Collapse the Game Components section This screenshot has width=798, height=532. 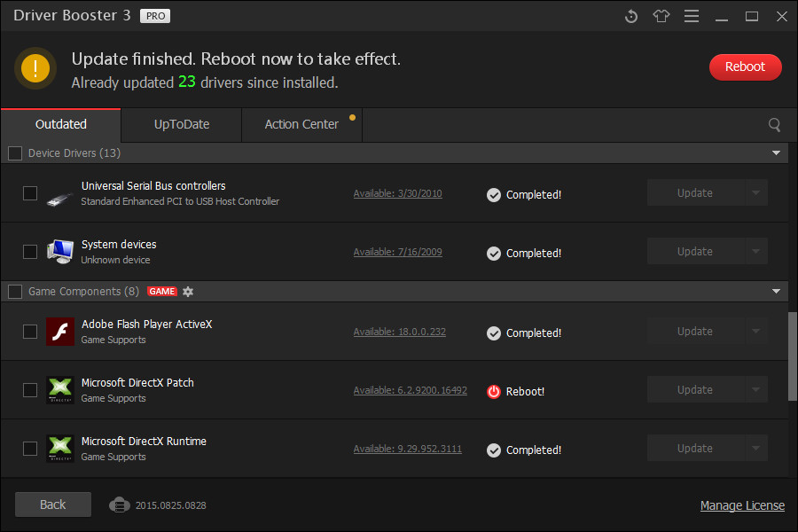tap(776, 291)
